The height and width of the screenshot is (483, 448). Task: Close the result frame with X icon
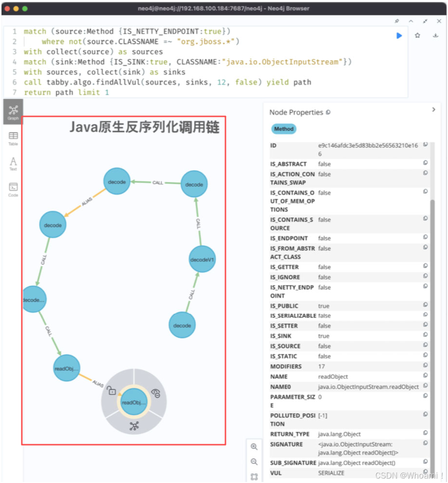coord(439,21)
